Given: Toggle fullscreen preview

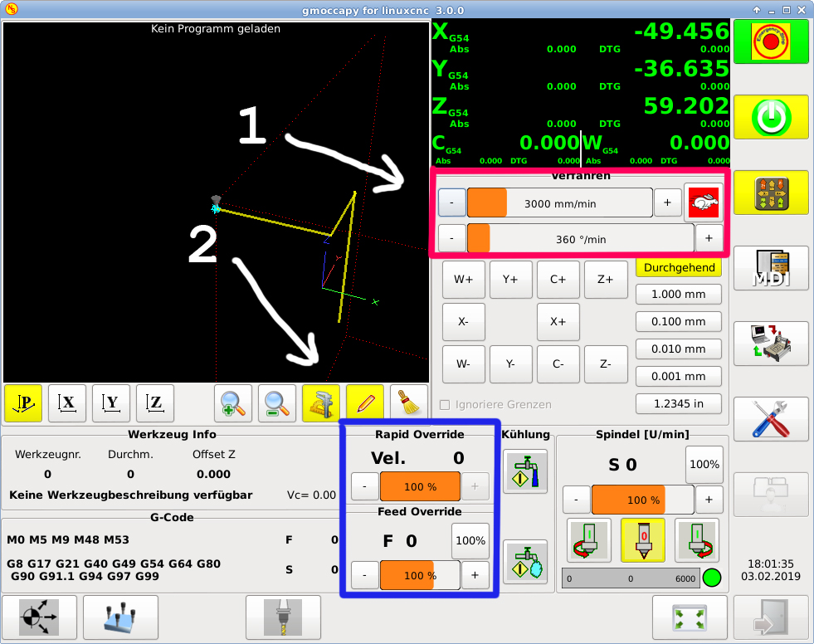Looking at the screenshot, I should [690, 617].
